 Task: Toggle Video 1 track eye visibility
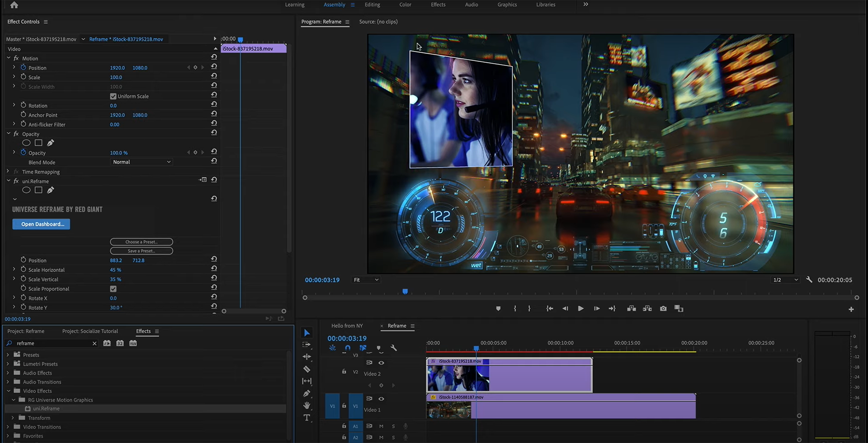tap(381, 399)
